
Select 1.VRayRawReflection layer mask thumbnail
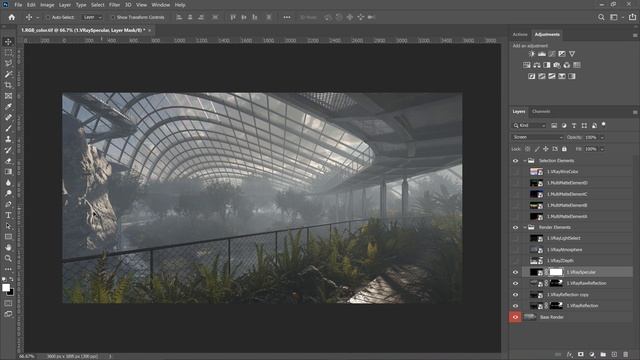556,283
